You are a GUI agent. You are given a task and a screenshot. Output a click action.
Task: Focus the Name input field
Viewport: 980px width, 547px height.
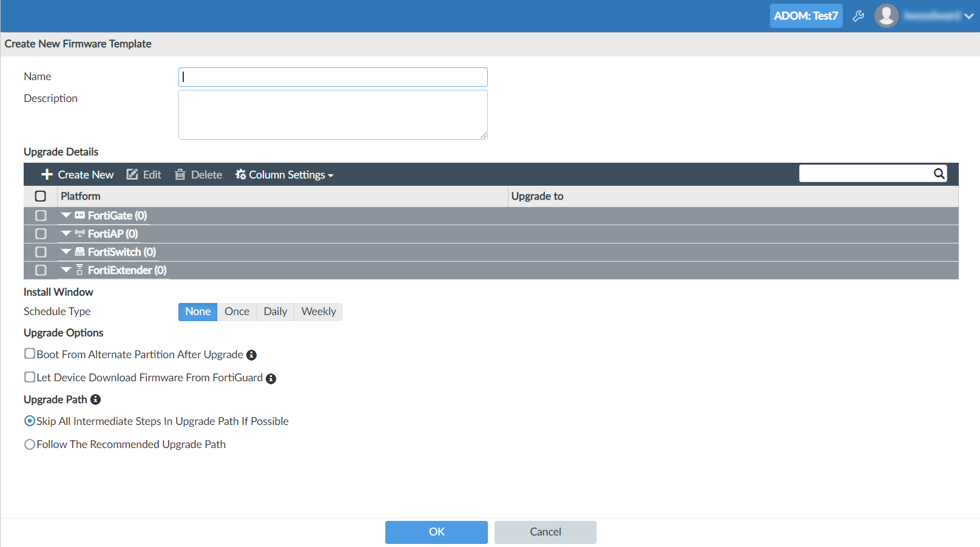[x=333, y=77]
